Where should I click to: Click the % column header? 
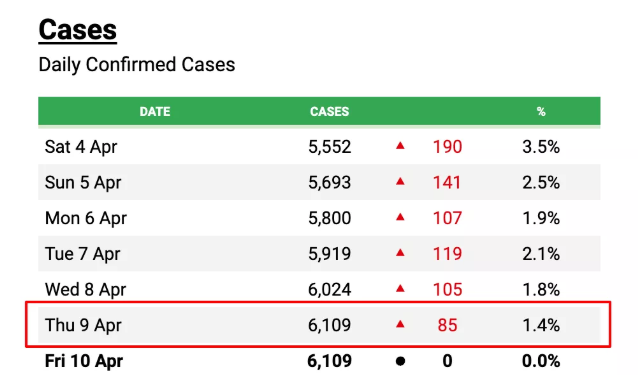click(541, 111)
